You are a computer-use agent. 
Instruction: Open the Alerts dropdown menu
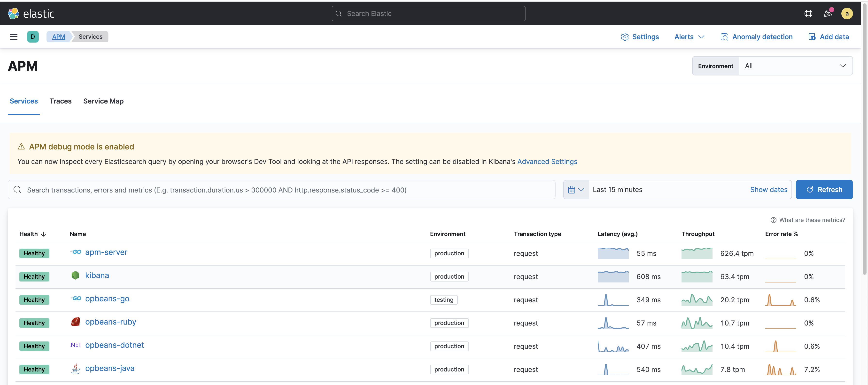689,37
